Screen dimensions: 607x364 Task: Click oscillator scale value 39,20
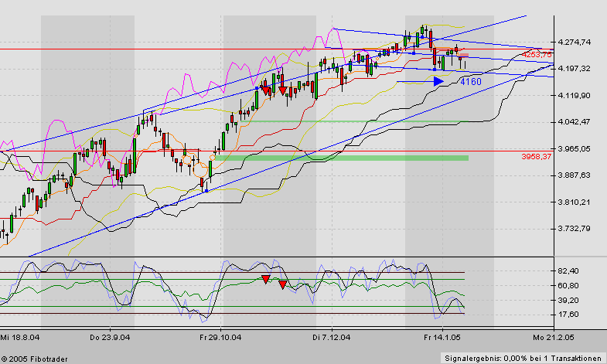pos(568,300)
